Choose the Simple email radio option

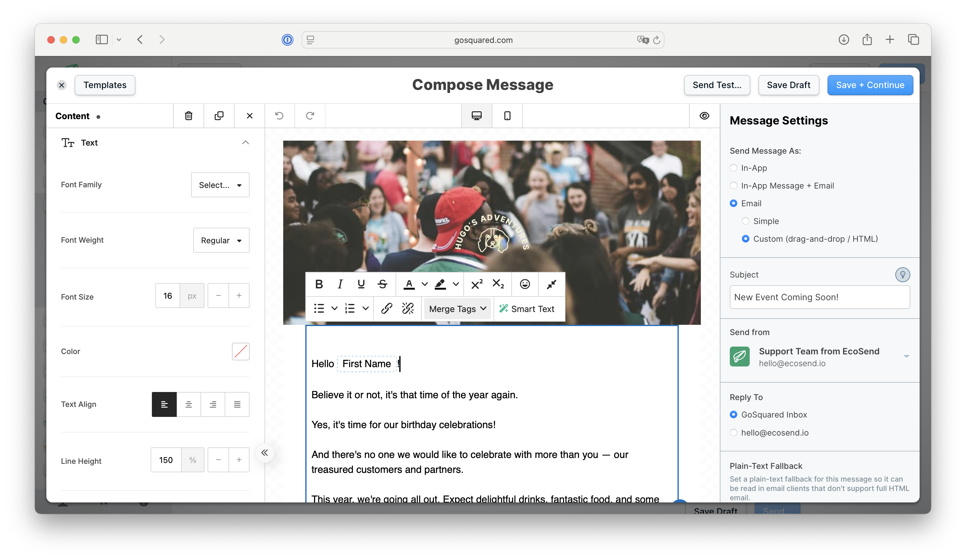tap(746, 221)
